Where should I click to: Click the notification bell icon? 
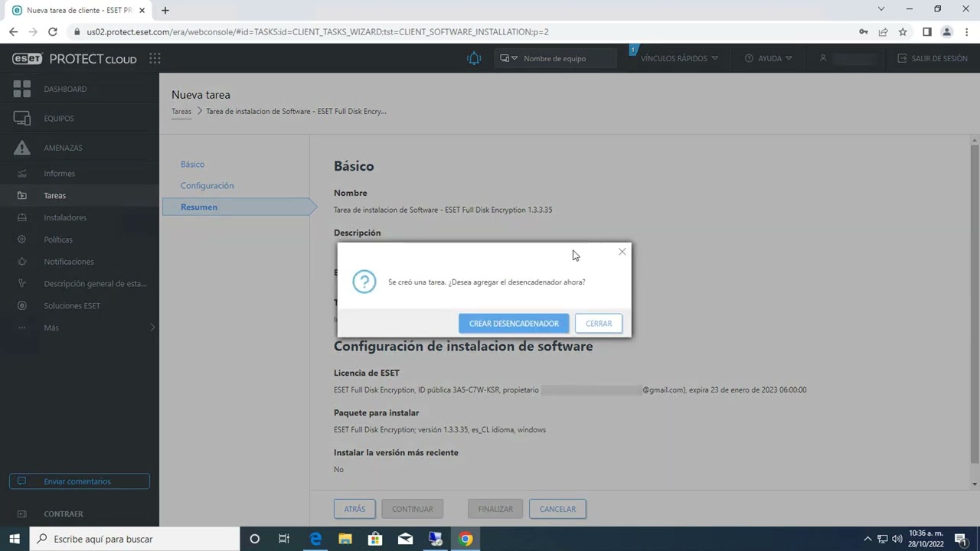pyautogui.click(x=474, y=59)
